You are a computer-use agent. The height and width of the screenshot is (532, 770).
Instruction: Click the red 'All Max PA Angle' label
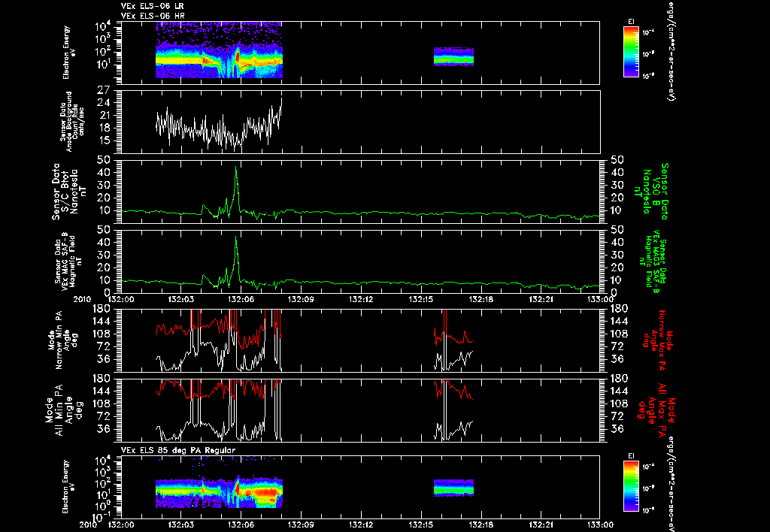coord(657,410)
